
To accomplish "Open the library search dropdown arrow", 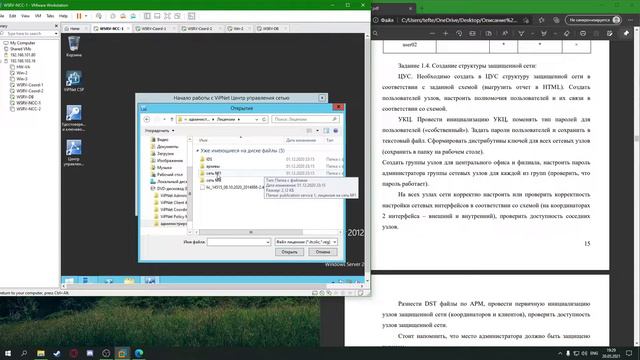I will pyautogui.click(x=56, y=33).
